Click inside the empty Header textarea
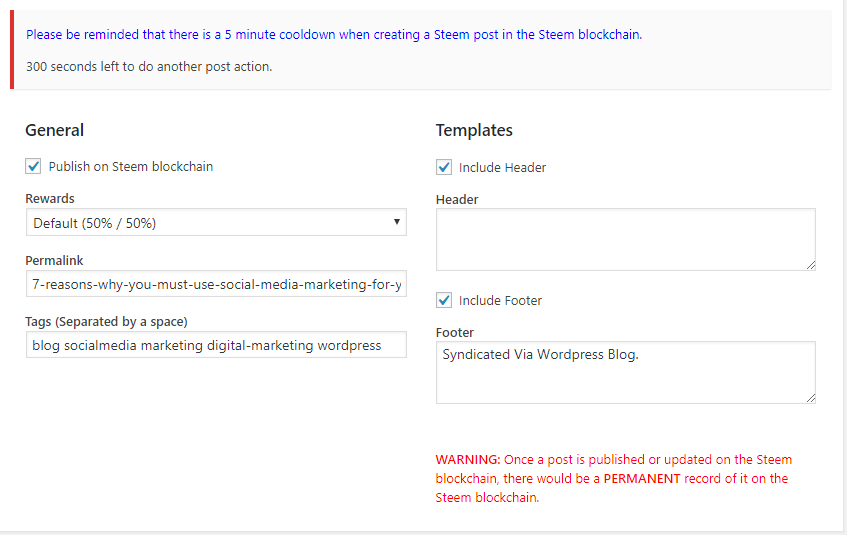Viewport: 847px width, 535px height. click(x=625, y=239)
